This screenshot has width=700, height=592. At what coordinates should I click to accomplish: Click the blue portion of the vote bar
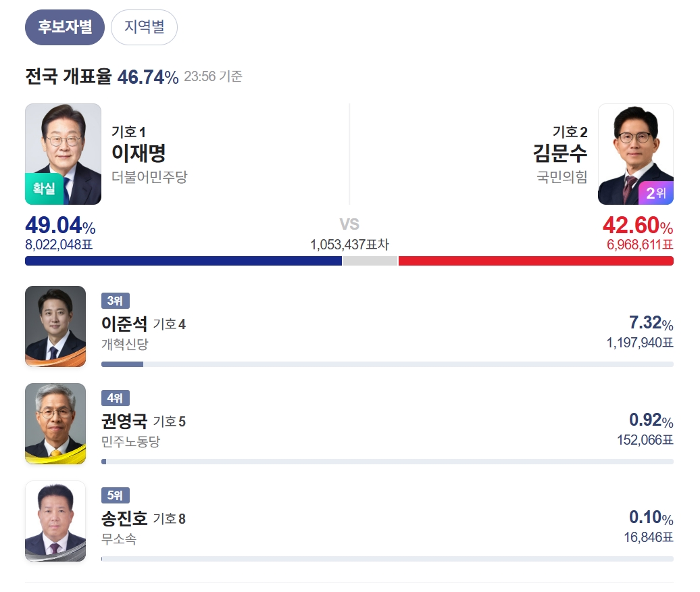182,261
